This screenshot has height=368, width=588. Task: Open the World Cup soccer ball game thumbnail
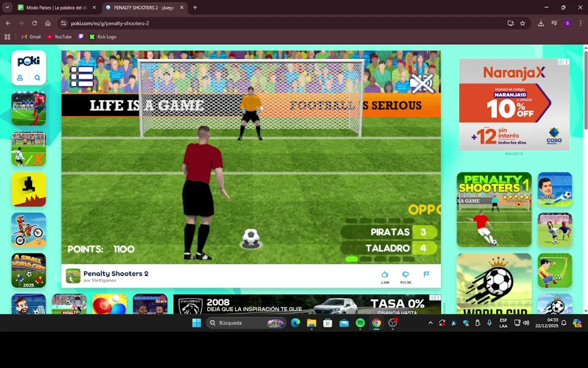pyautogui.click(x=494, y=284)
